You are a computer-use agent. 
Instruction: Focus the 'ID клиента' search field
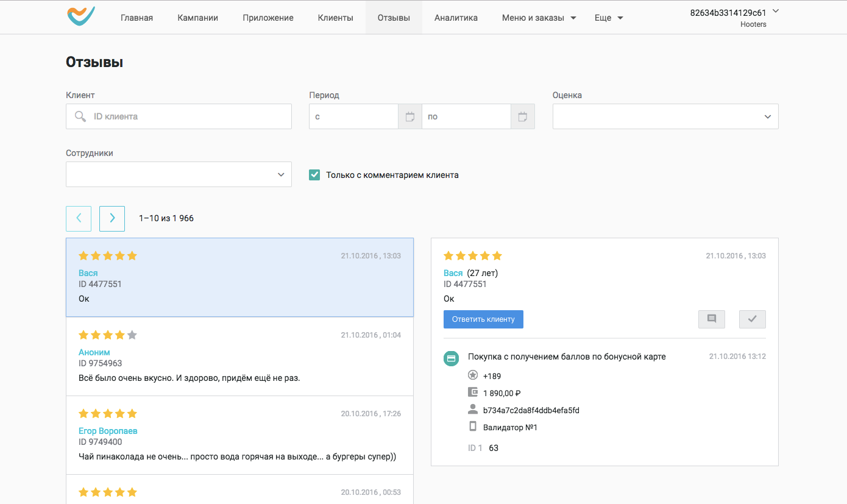(179, 116)
